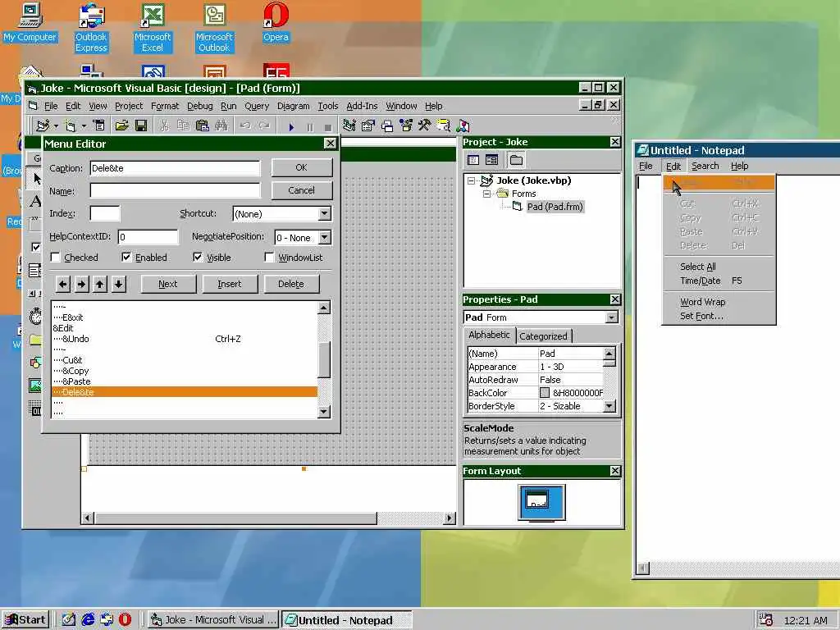Click into the Caption input field
This screenshot has width=840, height=630.
[176, 168]
